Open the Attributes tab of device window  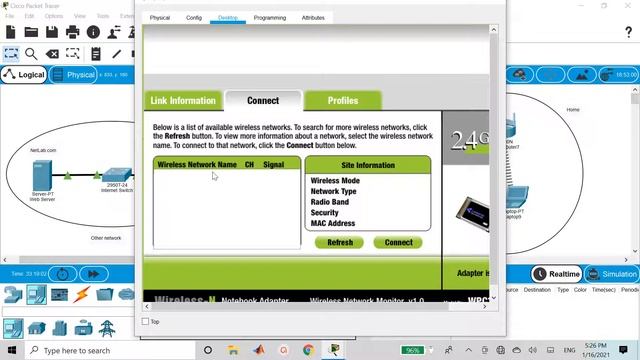pyautogui.click(x=313, y=18)
